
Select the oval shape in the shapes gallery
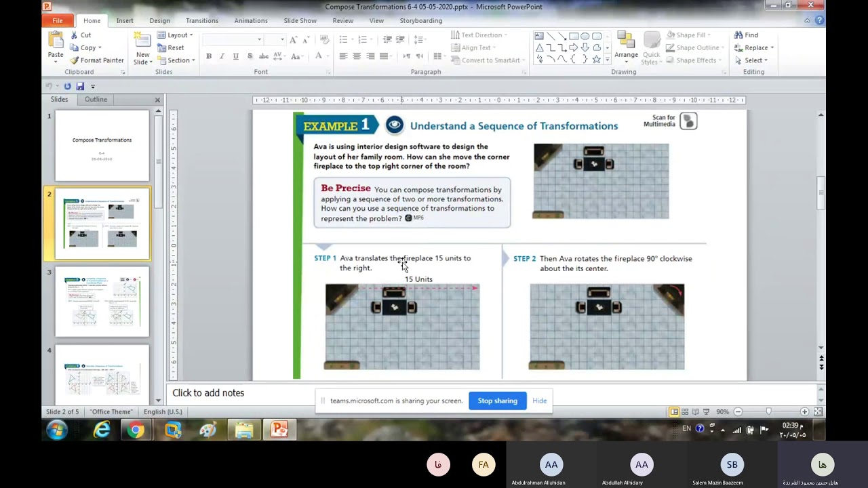click(585, 36)
